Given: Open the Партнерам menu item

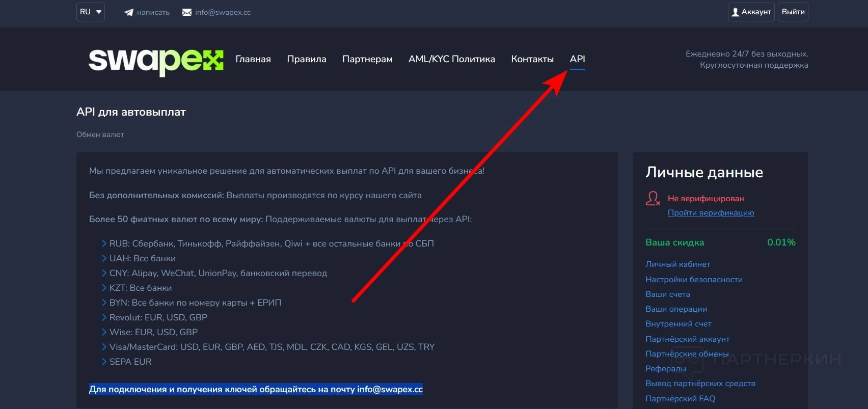Looking at the screenshot, I should point(367,59).
